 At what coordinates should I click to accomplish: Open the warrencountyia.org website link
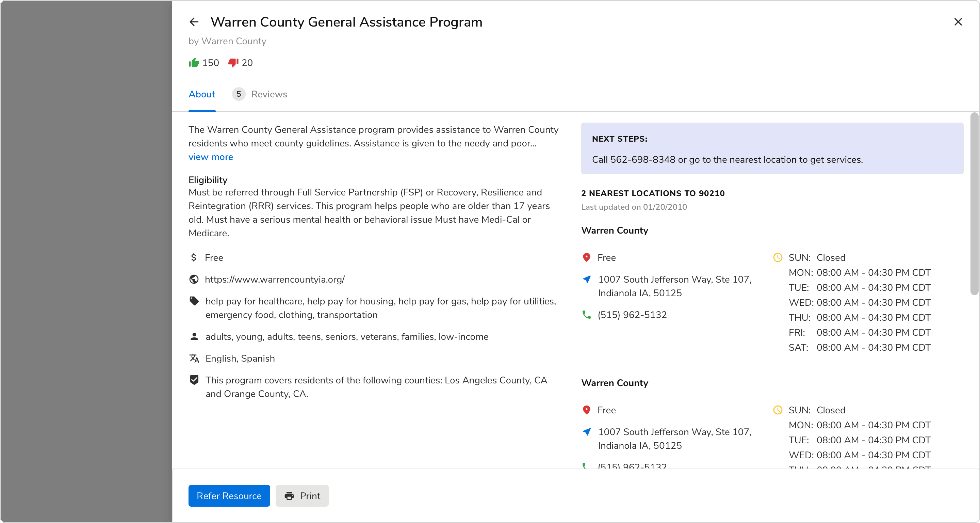(275, 280)
